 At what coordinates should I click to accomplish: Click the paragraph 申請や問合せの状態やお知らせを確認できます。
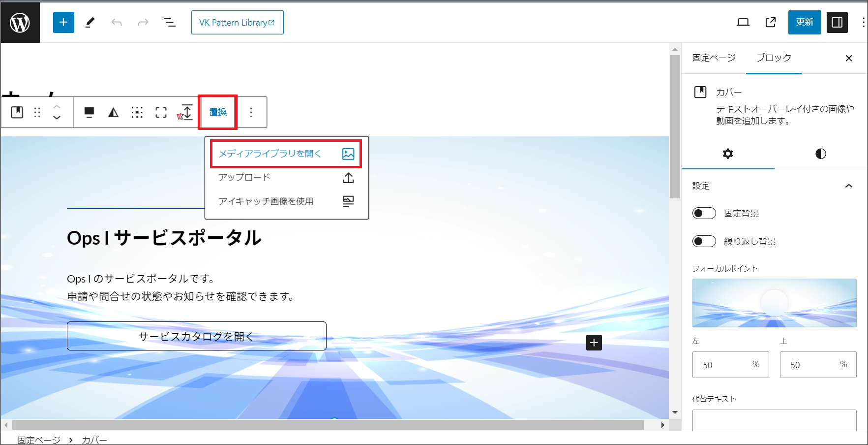tap(180, 296)
